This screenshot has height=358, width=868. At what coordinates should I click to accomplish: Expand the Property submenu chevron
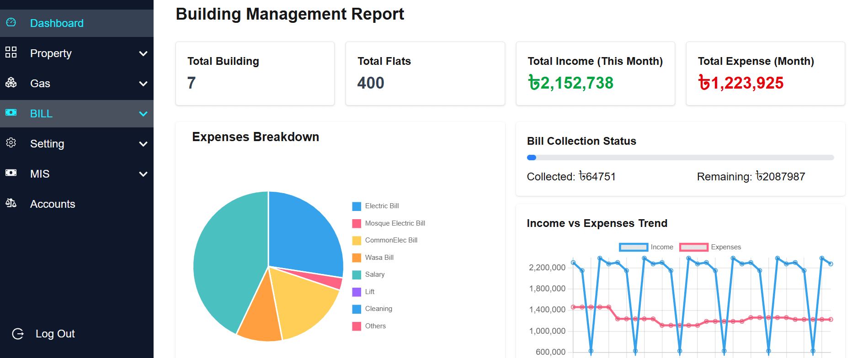[143, 53]
